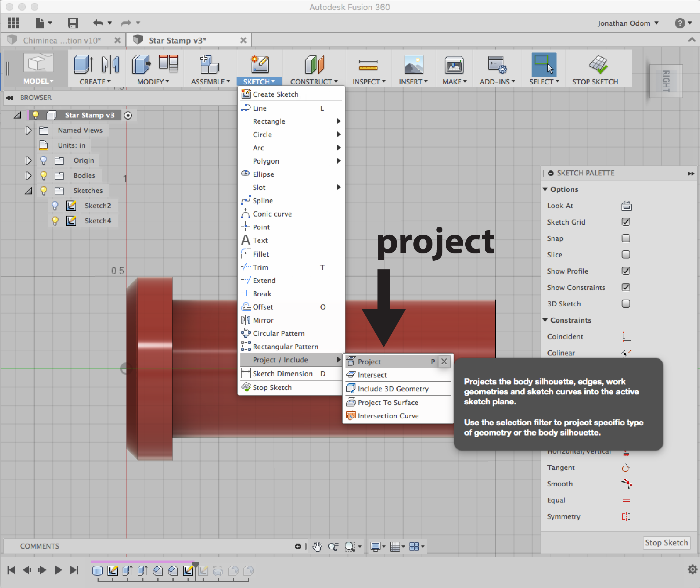Image resolution: width=700 pixels, height=588 pixels.
Task: Uncheck the Sketch Grid option
Action: pos(626,222)
